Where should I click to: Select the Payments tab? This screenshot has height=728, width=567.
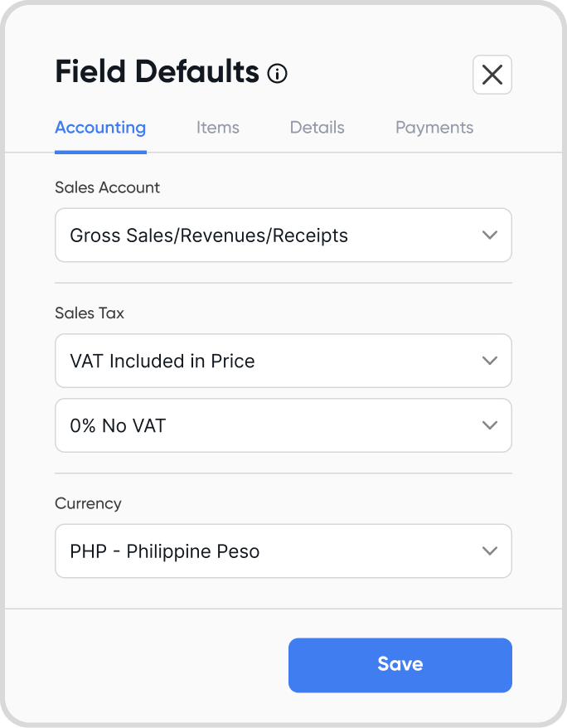point(434,128)
